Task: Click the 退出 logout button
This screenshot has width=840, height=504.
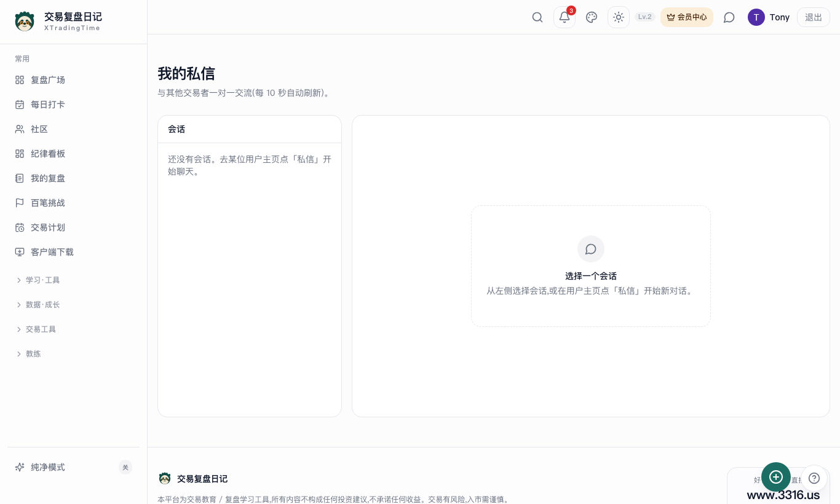Action: pos(814,17)
